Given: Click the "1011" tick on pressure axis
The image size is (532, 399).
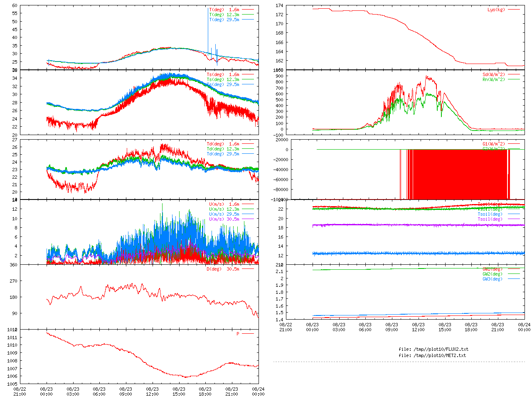Looking at the screenshot, I should [12, 337].
